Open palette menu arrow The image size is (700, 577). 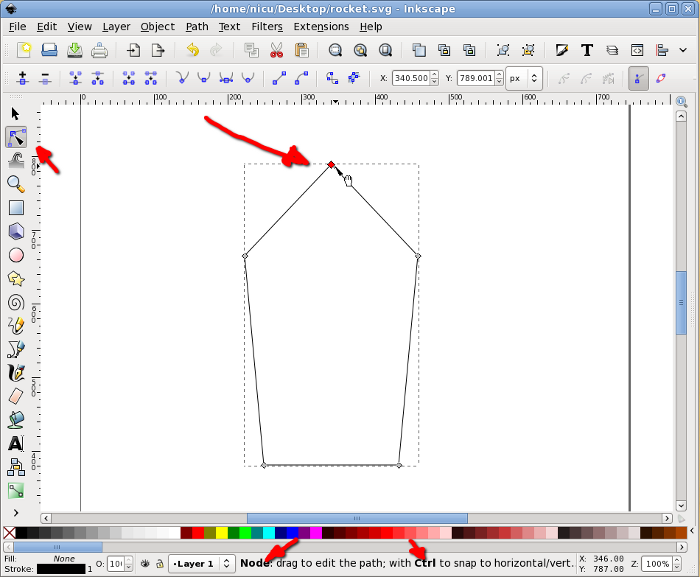[x=692, y=531]
